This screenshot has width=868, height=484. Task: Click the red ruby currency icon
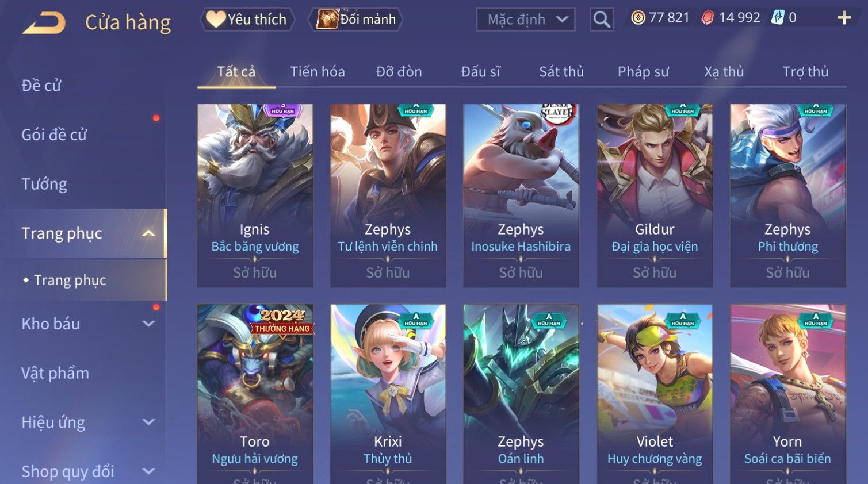tap(708, 18)
